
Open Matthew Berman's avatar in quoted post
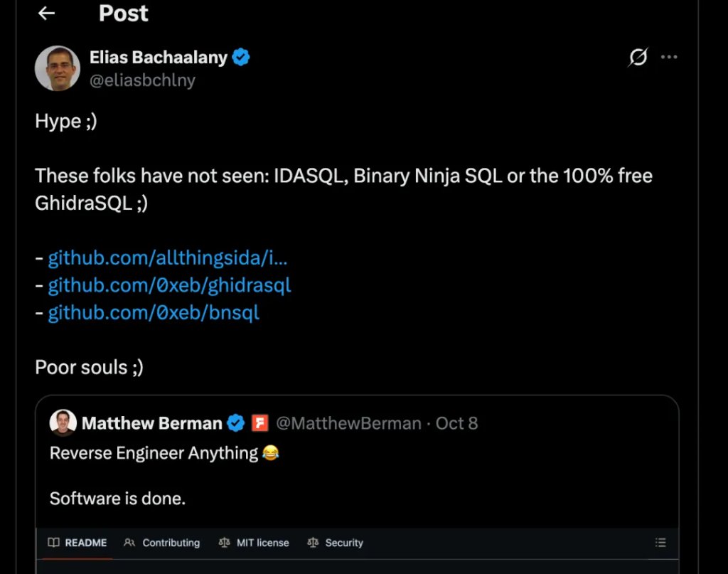63,422
